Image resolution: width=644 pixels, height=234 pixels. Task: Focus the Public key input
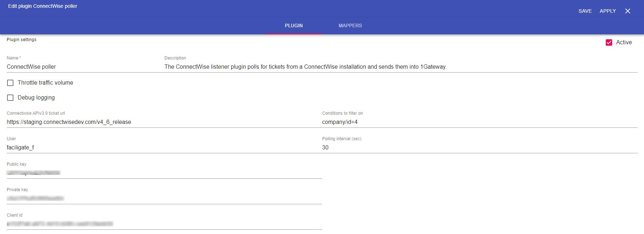pos(163,173)
